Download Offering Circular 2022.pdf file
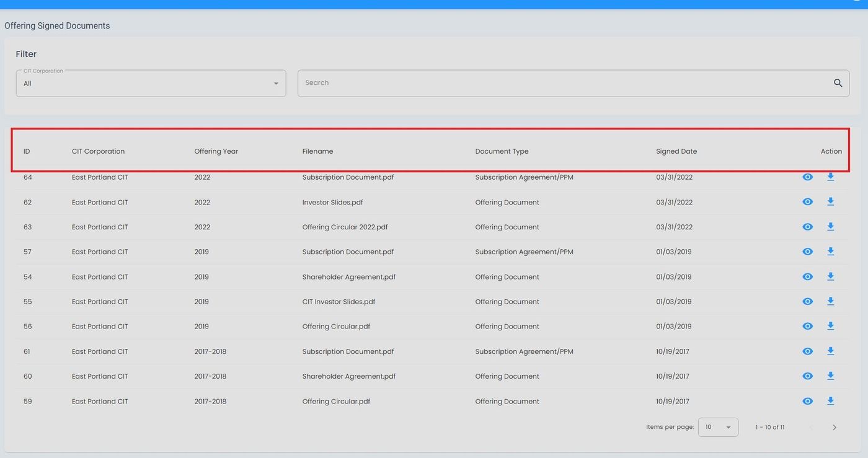 point(830,227)
